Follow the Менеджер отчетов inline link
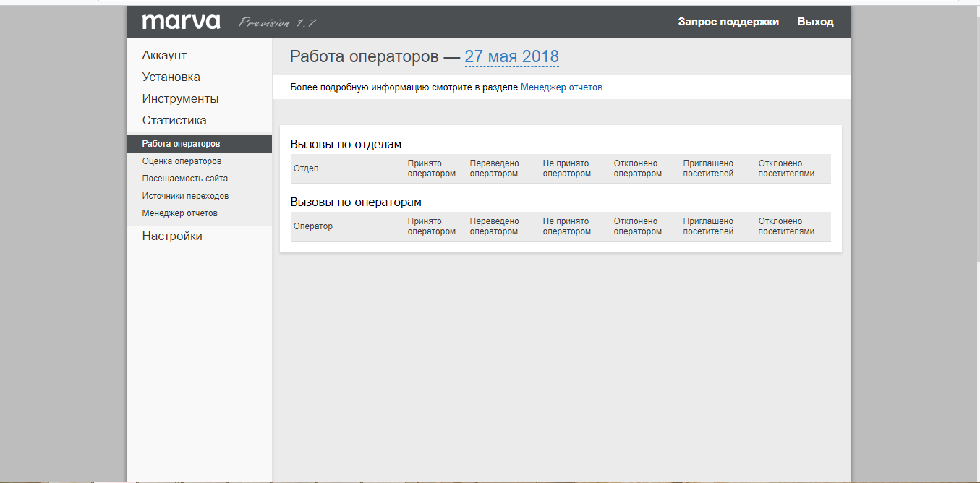Screen dimensions: 980x483 (561, 87)
